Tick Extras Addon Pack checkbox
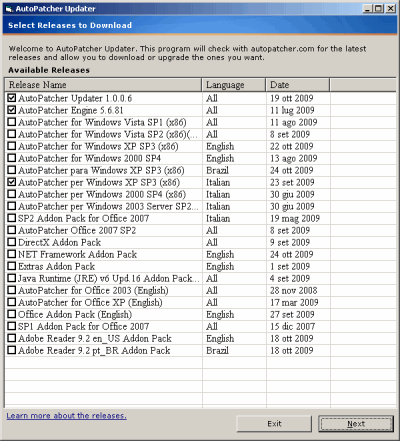 pos(12,266)
